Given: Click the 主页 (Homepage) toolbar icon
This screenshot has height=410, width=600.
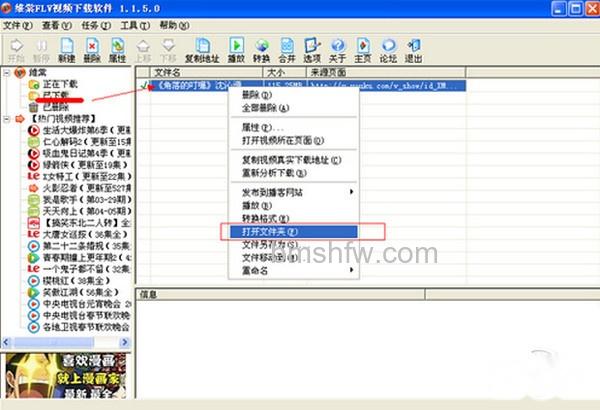Looking at the screenshot, I should 363,50.
